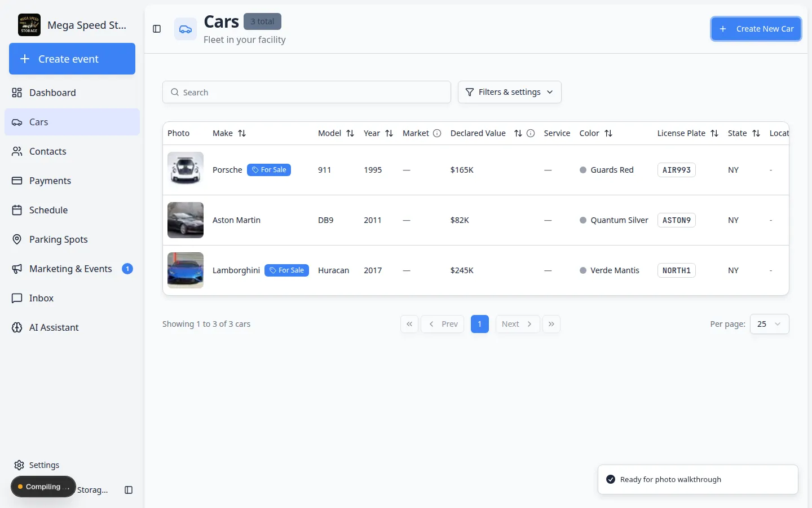Collapse the sidebar using the bottom panel icon
Screen dimensions: 812x508
[129, 490]
